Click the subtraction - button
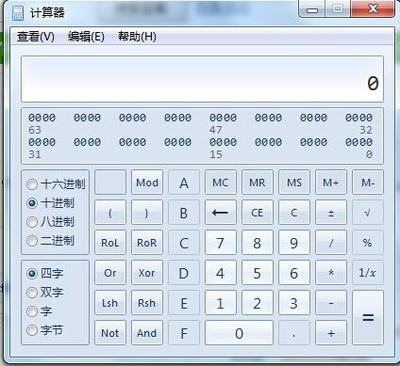This screenshot has height=366, width=400. point(331,303)
